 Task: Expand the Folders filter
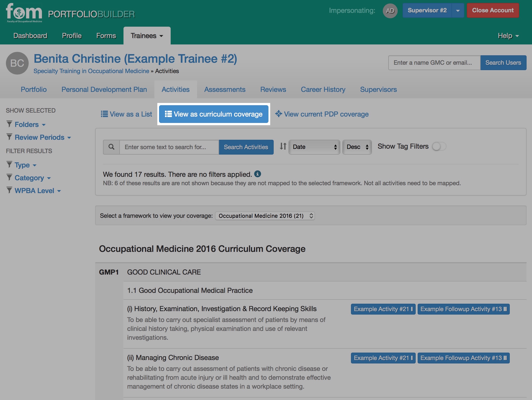[30, 124]
